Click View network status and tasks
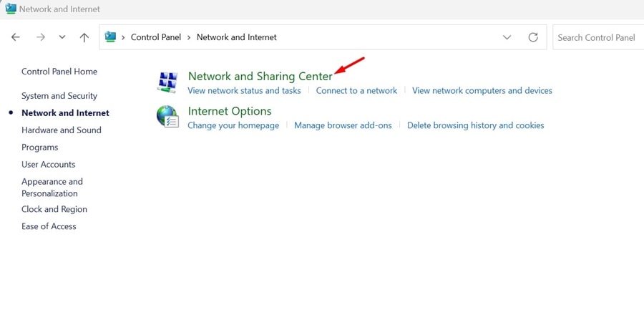The height and width of the screenshot is (333, 644). pos(244,91)
